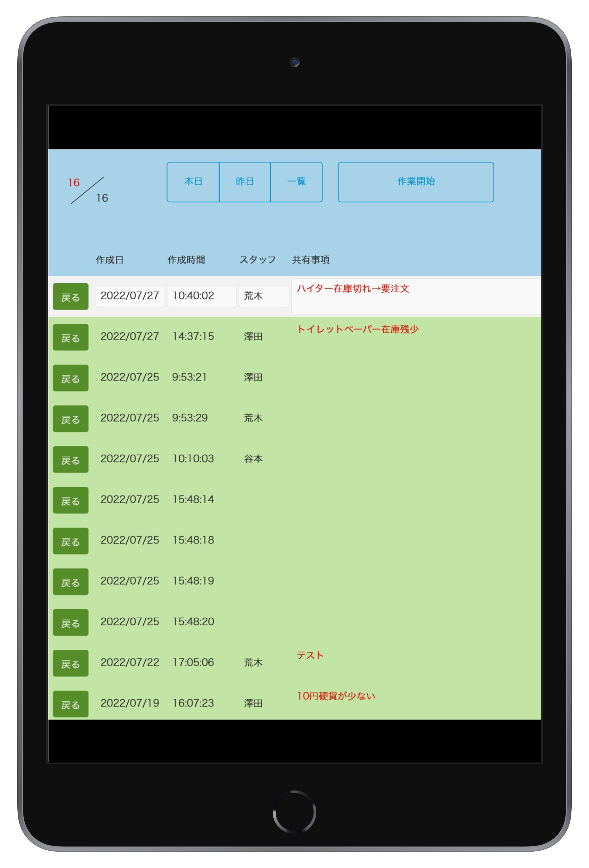Switch to the 本日 tab
This screenshot has width=589, height=868.
tap(193, 182)
